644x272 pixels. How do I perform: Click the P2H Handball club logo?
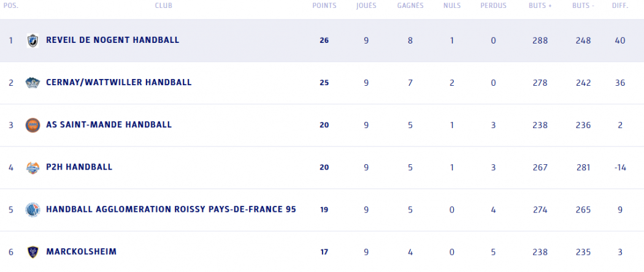click(x=32, y=167)
